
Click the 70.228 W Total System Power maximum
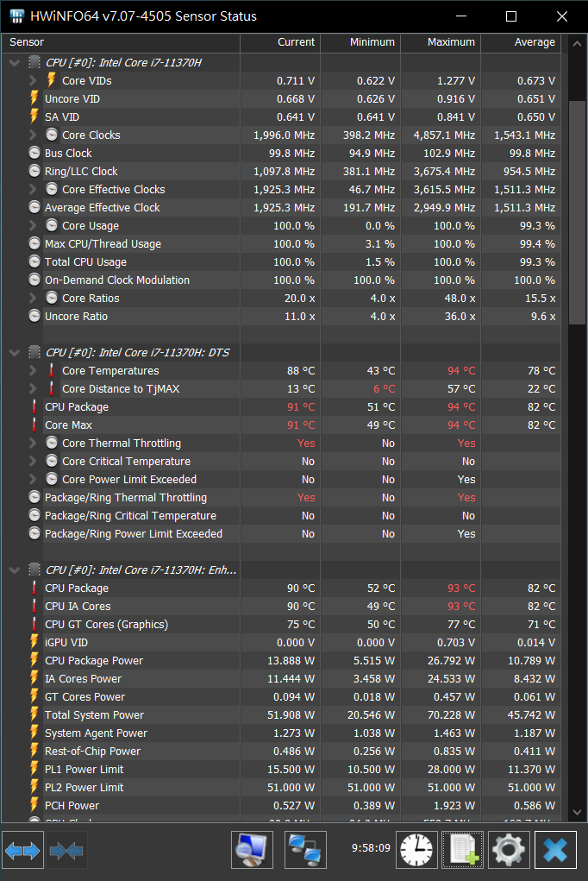pyautogui.click(x=451, y=714)
